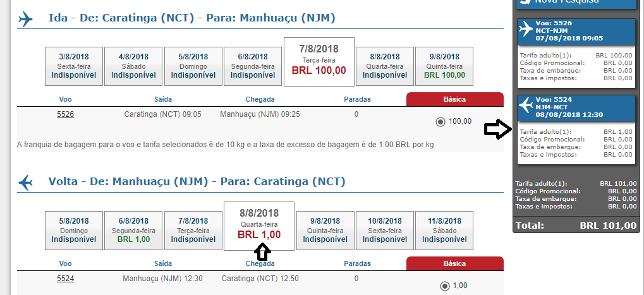644x295 pixels.
Task: Click outbound date 3/8/2018 Sexta-feira
Action: [73, 66]
